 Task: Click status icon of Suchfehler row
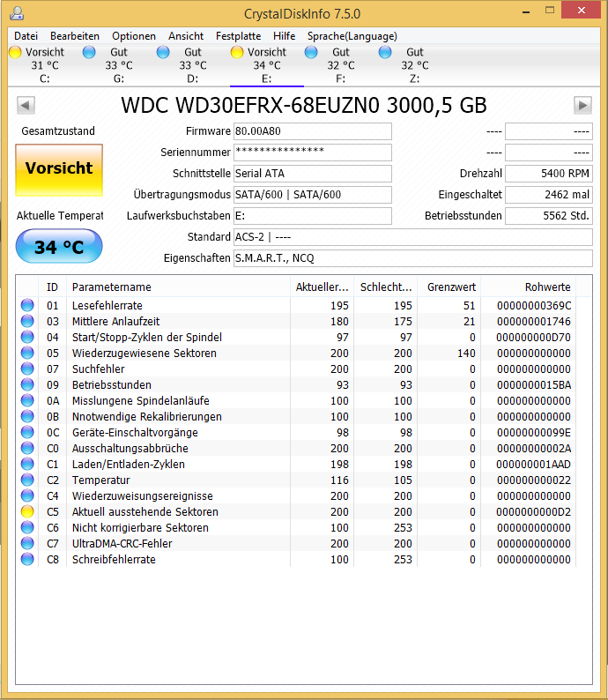tap(27, 369)
